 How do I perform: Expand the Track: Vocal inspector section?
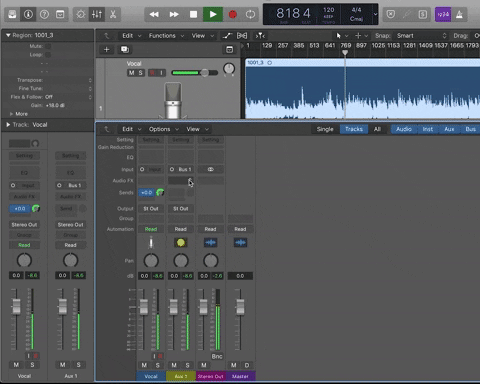pyautogui.click(x=8, y=125)
